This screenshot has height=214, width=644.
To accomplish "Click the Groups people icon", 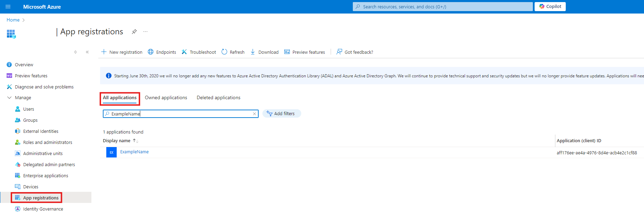I will [18, 120].
